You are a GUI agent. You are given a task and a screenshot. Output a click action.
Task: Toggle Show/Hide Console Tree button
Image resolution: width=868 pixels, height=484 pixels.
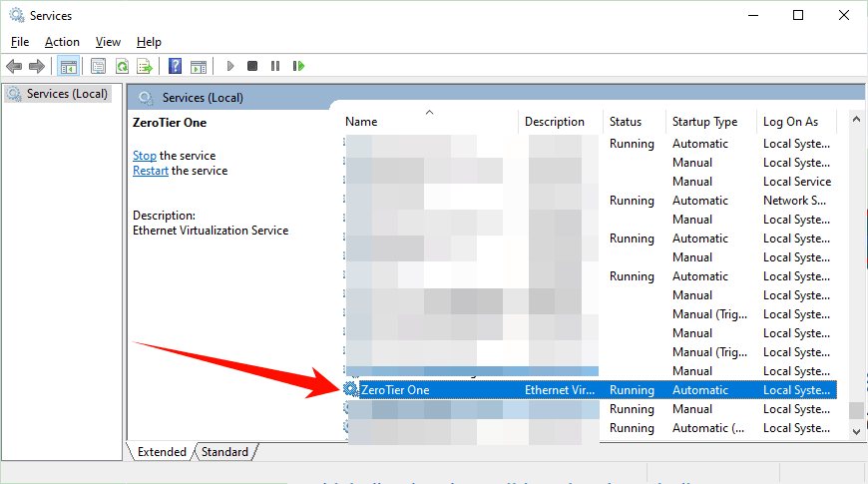[x=69, y=66]
